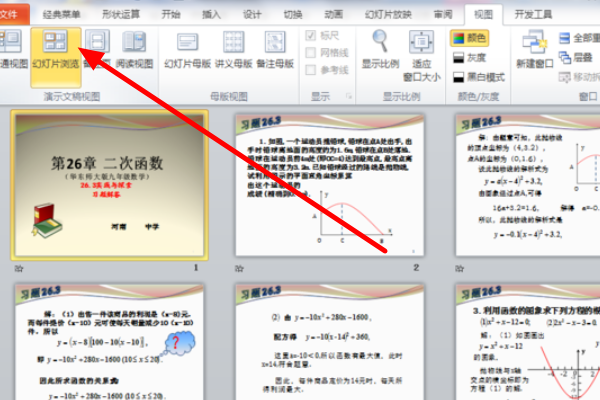Select slide 1 titled 第26章 二次函数
600x400 pixels.
tap(109, 185)
